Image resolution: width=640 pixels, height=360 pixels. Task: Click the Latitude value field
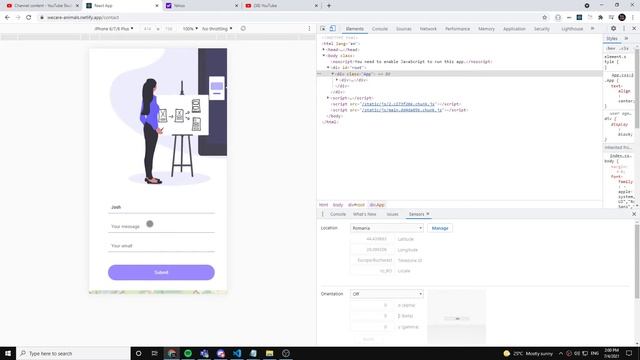(371, 239)
